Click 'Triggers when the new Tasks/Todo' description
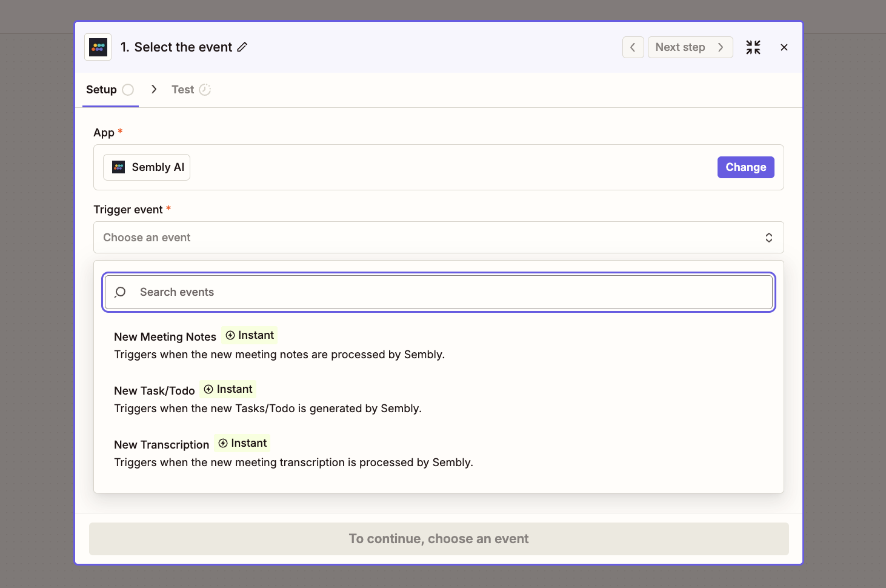This screenshot has width=886, height=588. coord(268,409)
